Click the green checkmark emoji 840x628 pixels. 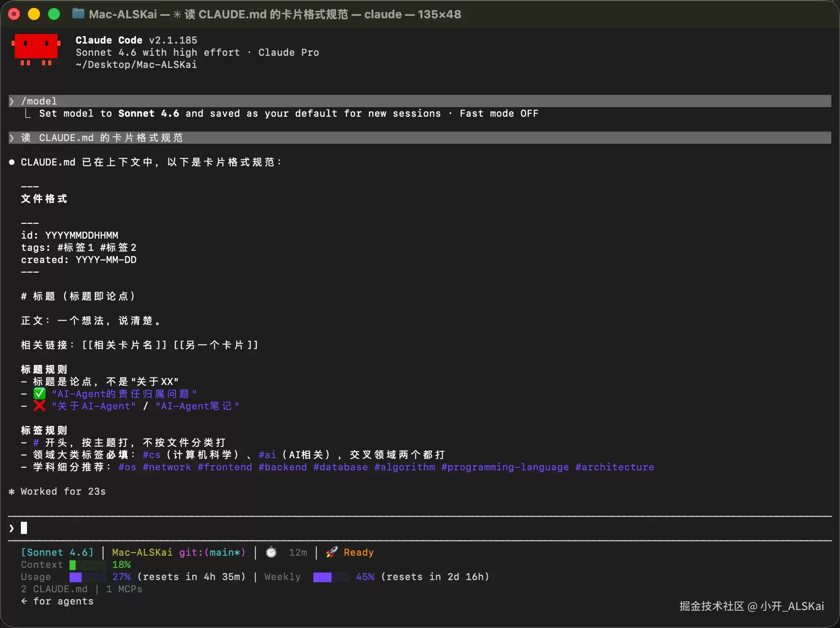(40, 394)
